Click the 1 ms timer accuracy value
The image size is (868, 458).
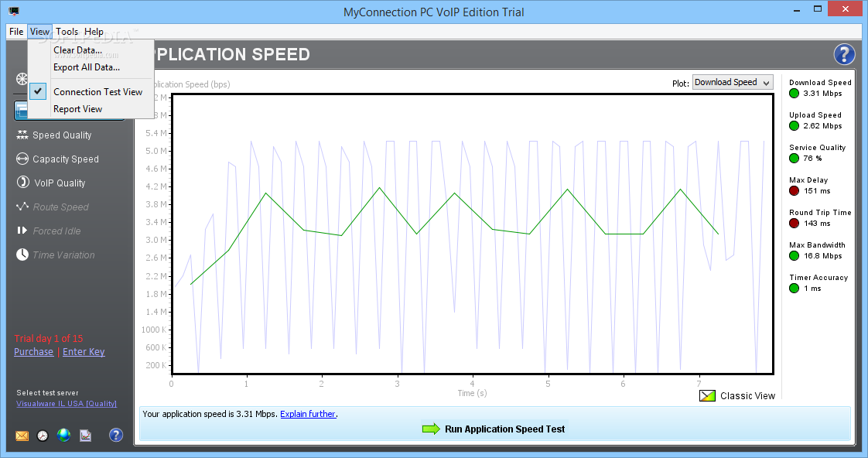812,289
